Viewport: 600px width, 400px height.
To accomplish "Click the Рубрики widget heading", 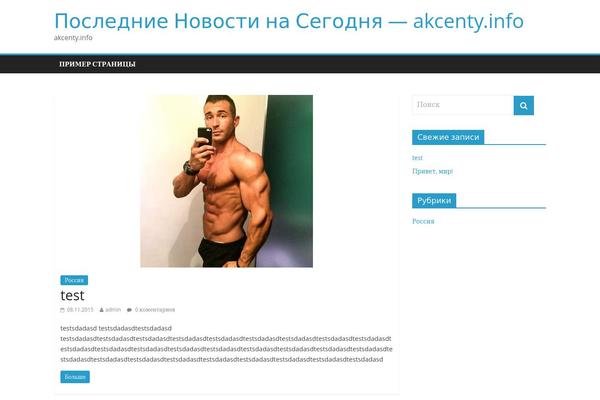I will [x=434, y=201].
